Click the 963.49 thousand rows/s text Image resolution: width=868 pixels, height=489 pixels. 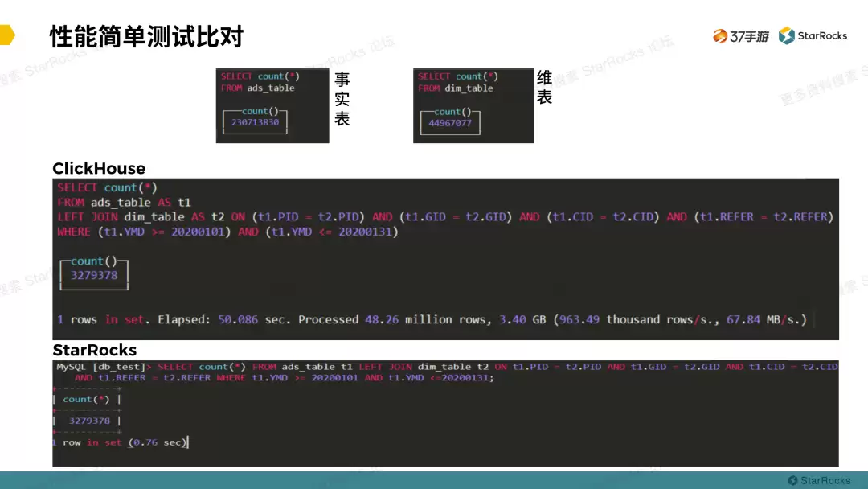click(638, 319)
